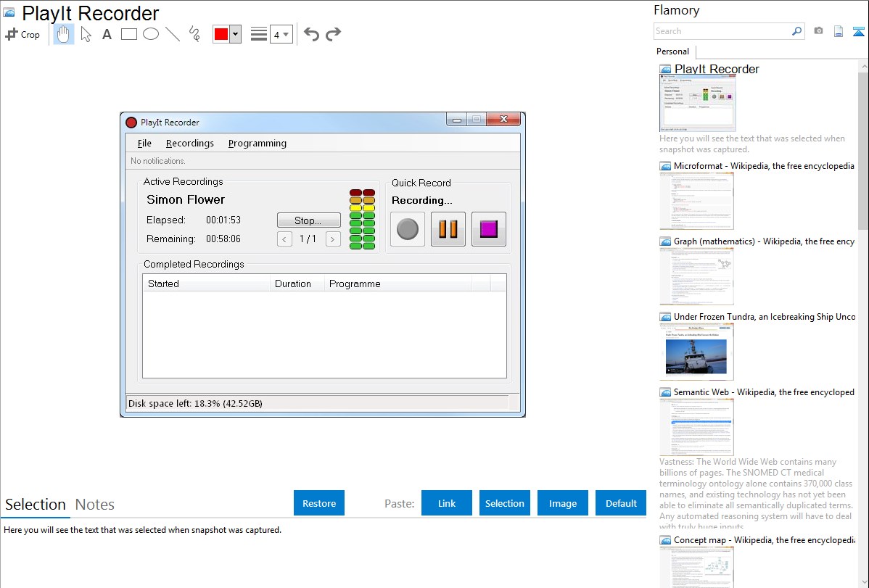
Task: Select the freehand scribble tool
Action: point(194,34)
